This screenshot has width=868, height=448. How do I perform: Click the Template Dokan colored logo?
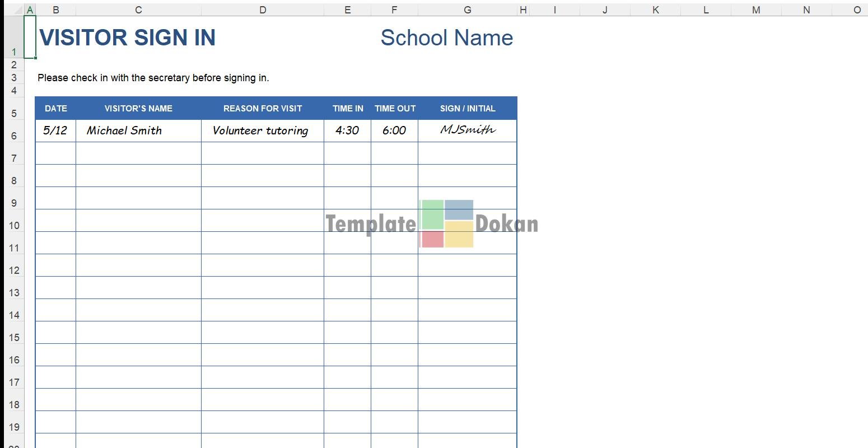tap(447, 223)
